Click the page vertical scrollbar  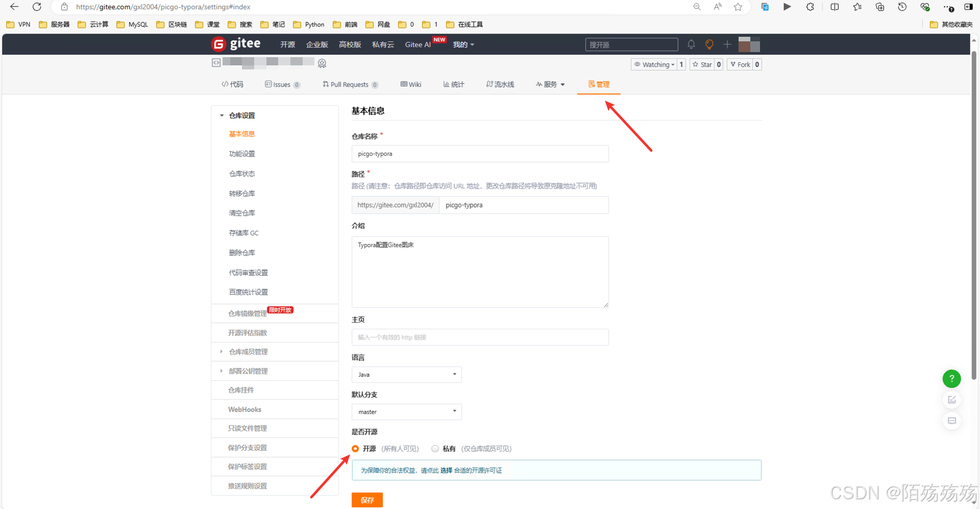[974, 214]
